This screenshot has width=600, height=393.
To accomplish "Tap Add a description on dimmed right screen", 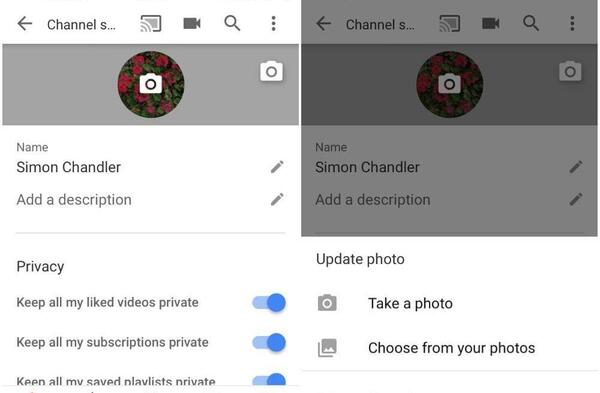I will point(373,200).
